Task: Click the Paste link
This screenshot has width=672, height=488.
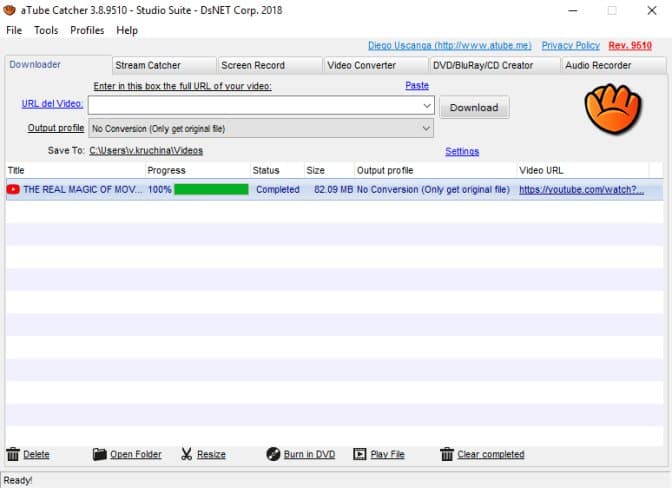Action: (x=416, y=86)
